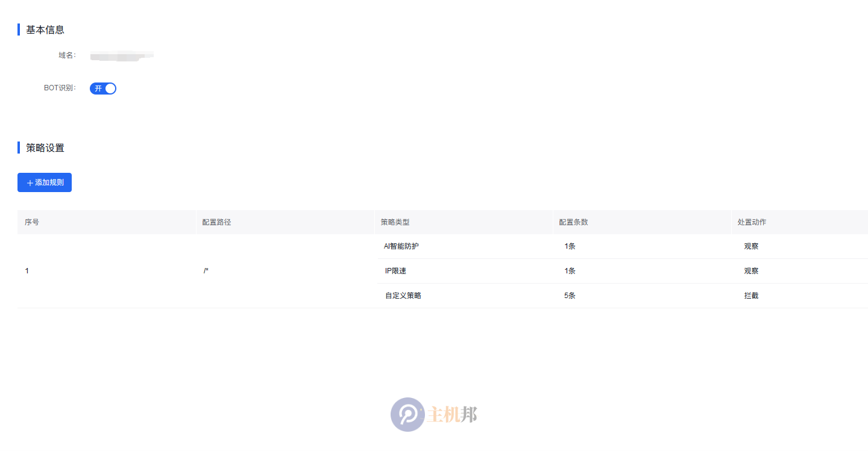Toggle the BOT识别 switch off
The height and width of the screenshot is (451, 868).
coord(103,89)
